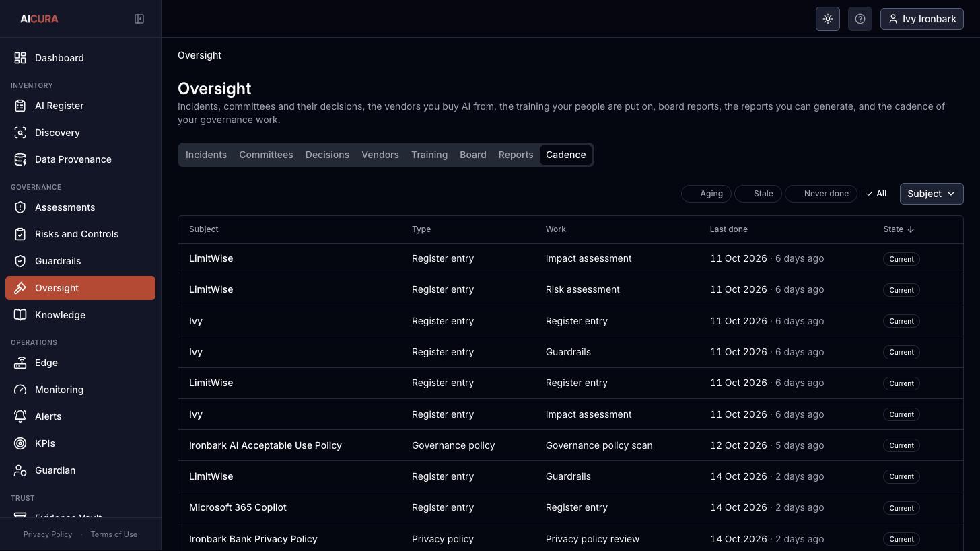Click the KPIs target icon
The image size is (980, 551).
coord(20,443)
